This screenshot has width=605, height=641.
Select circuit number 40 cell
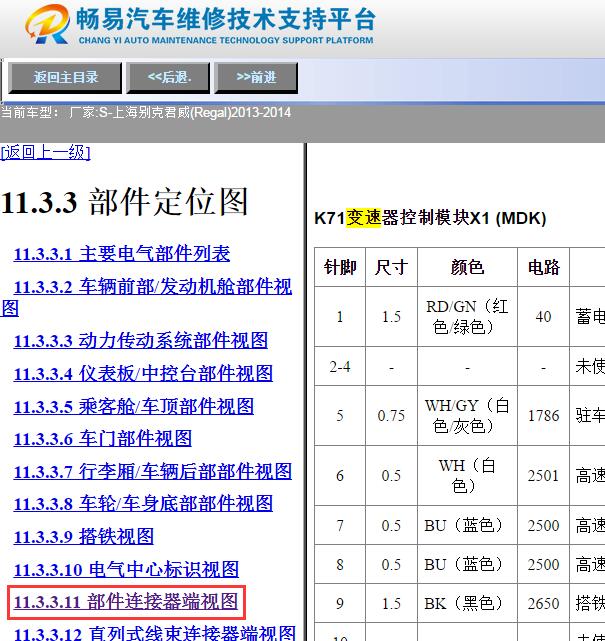tap(543, 317)
